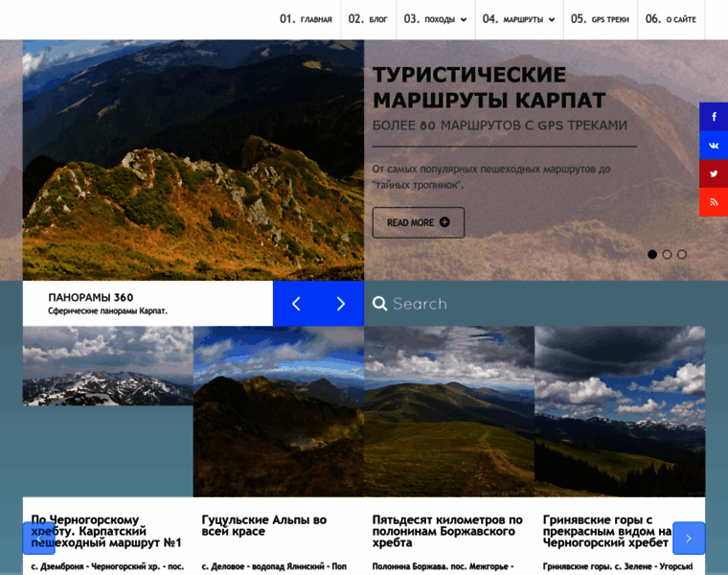728x575 pixels.
Task: Click route text Полонина Боржава. пос. Межгорье
Action: [443, 566]
